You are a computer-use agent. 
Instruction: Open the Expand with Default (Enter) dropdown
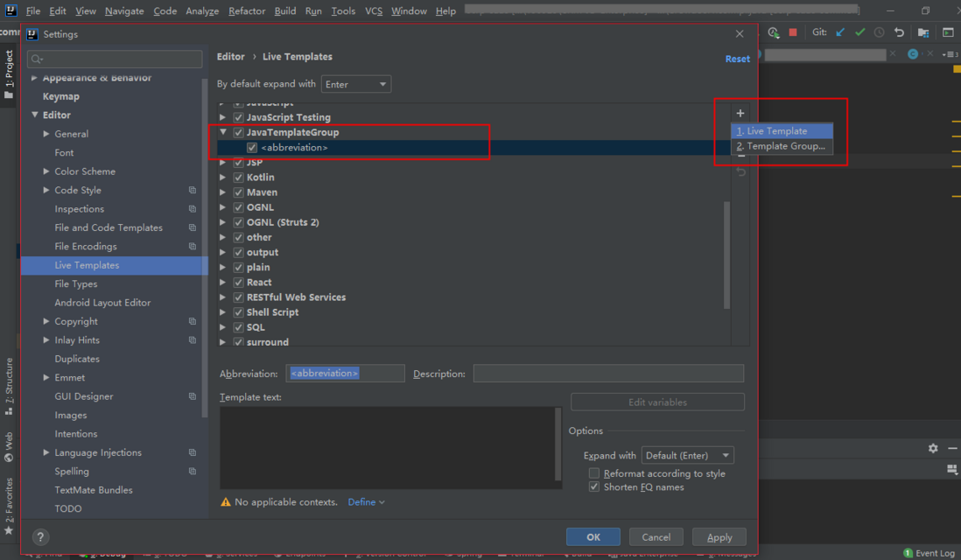(688, 455)
